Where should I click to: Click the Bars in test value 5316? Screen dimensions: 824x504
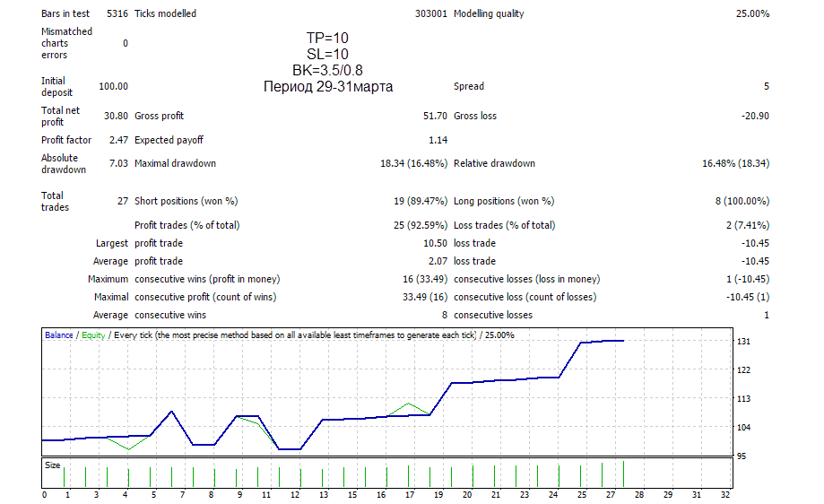[117, 13]
